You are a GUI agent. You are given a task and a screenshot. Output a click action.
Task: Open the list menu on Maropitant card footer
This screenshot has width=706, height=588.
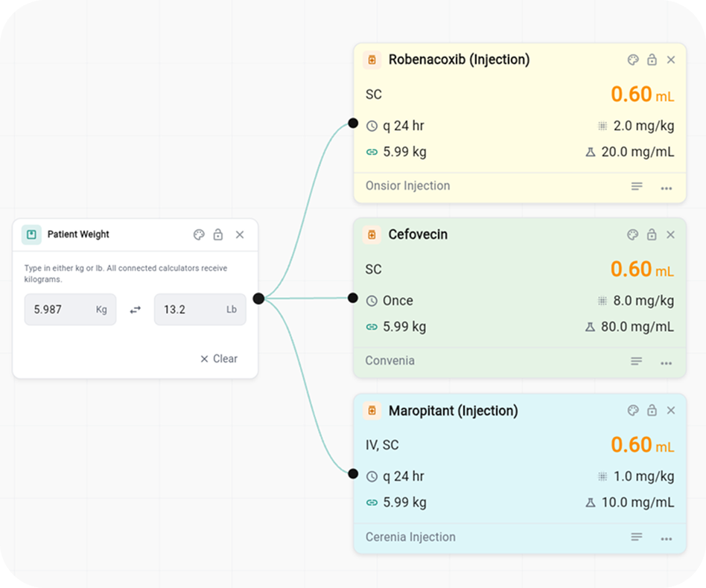[637, 537]
